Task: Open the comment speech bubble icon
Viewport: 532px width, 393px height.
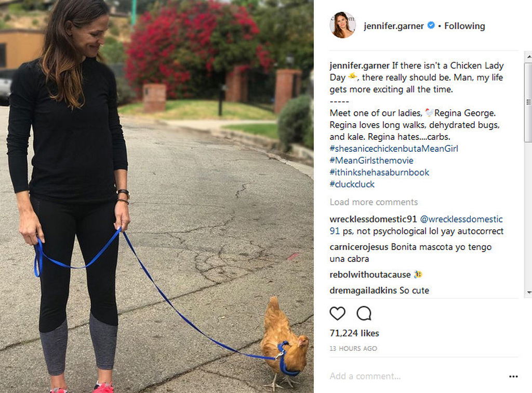Action: coord(364,313)
